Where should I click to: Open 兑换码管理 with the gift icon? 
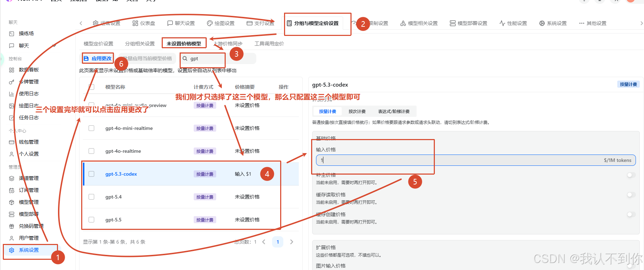click(31, 226)
